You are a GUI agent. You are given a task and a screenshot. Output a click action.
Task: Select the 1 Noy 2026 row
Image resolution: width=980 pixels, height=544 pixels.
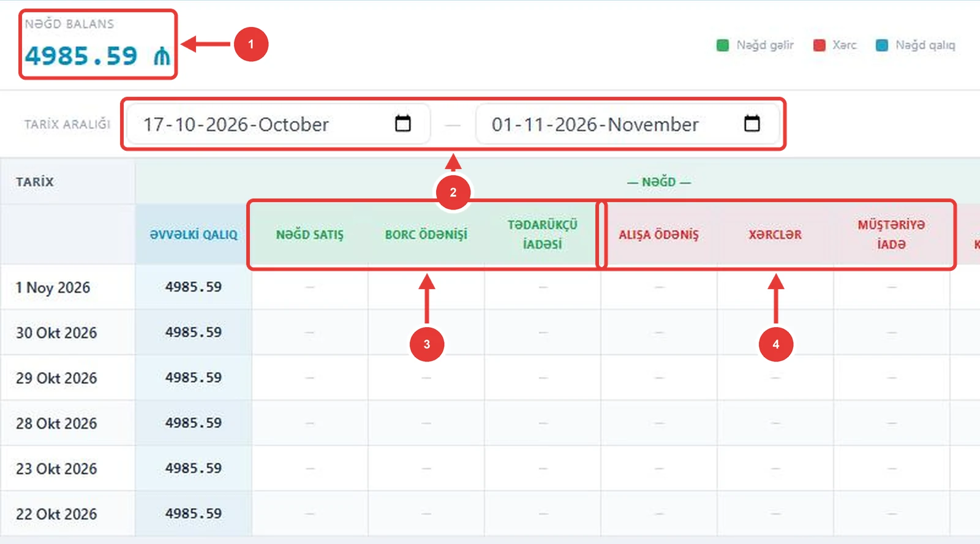point(490,287)
